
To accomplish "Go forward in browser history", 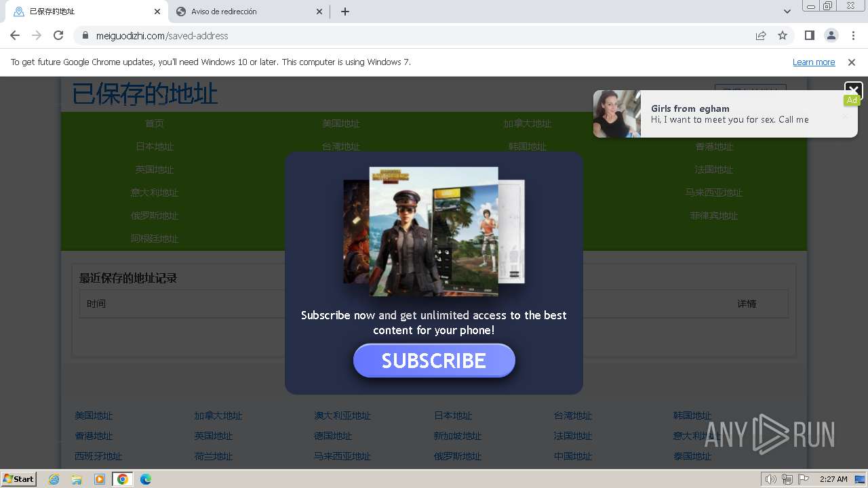I will pyautogui.click(x=37, y=35).
